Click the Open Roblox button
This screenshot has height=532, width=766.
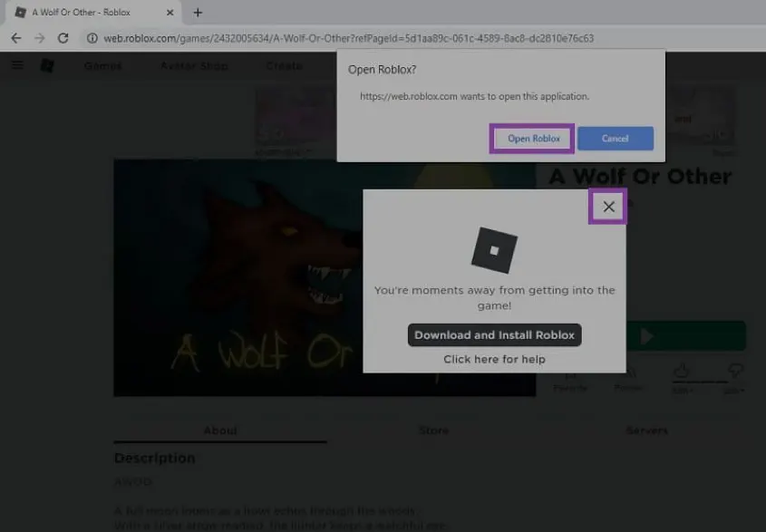532,139
